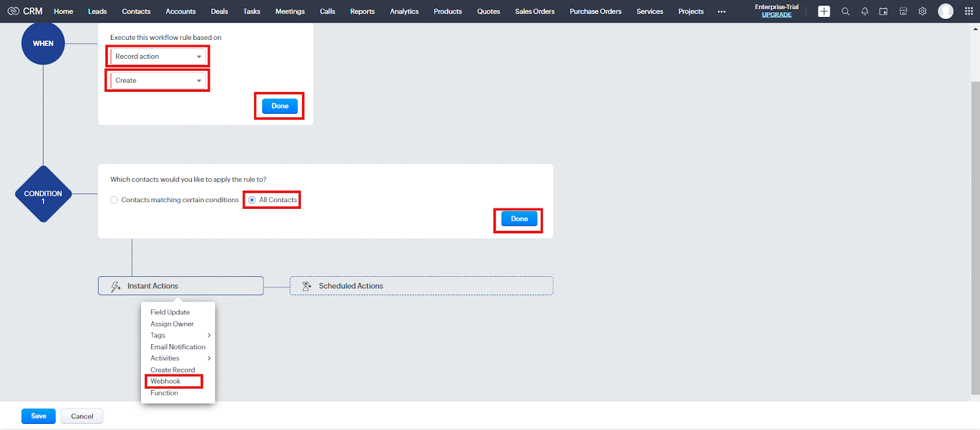Click the Scheduled Actions box
Screen dimensions: 980x430
pyautogui.click(x=421, y=286)
